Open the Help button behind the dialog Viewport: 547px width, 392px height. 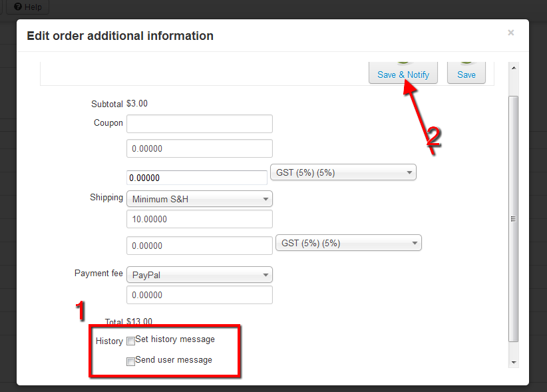click(28, 7)
